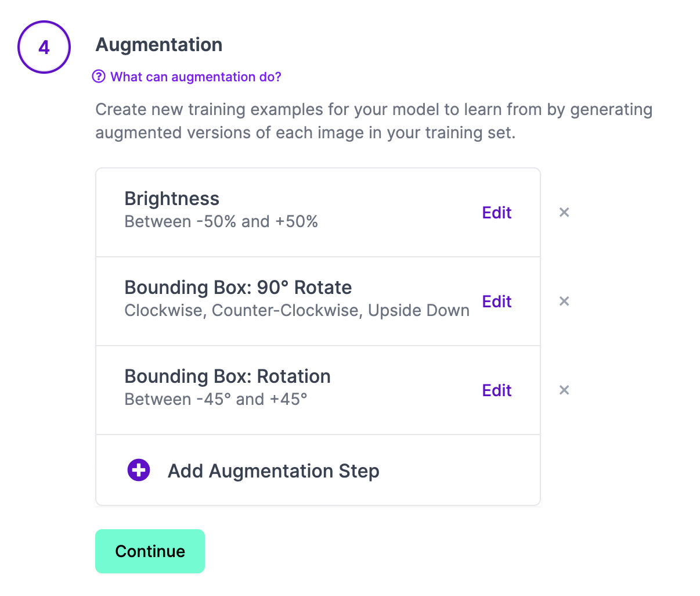Edit the Brightness augmentation
The height and width of the screenshot is (596, 700).
(497, 213)
